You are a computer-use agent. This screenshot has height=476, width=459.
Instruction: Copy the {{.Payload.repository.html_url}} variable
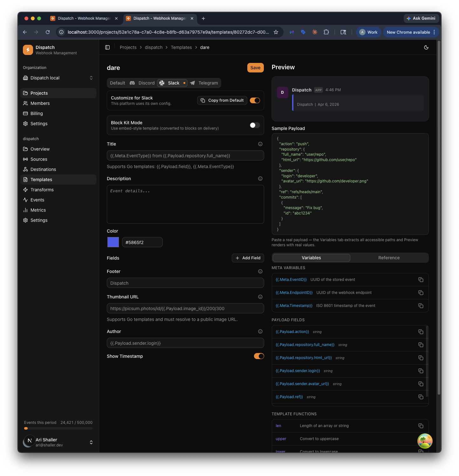coord(421,358)
